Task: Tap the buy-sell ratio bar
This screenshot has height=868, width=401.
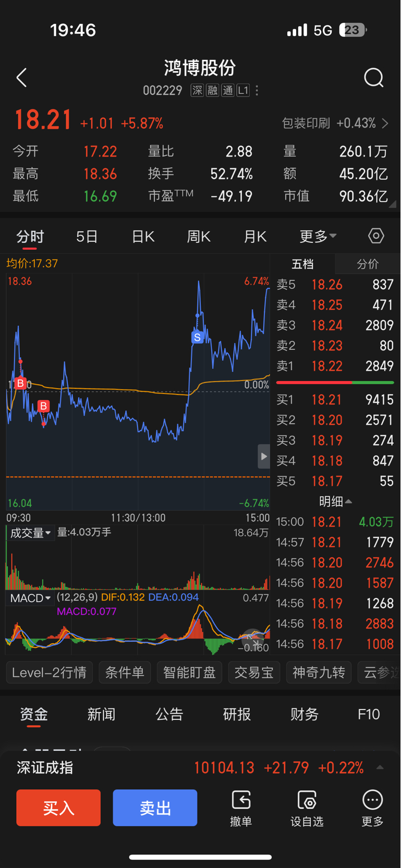Action: pos(335,383)
